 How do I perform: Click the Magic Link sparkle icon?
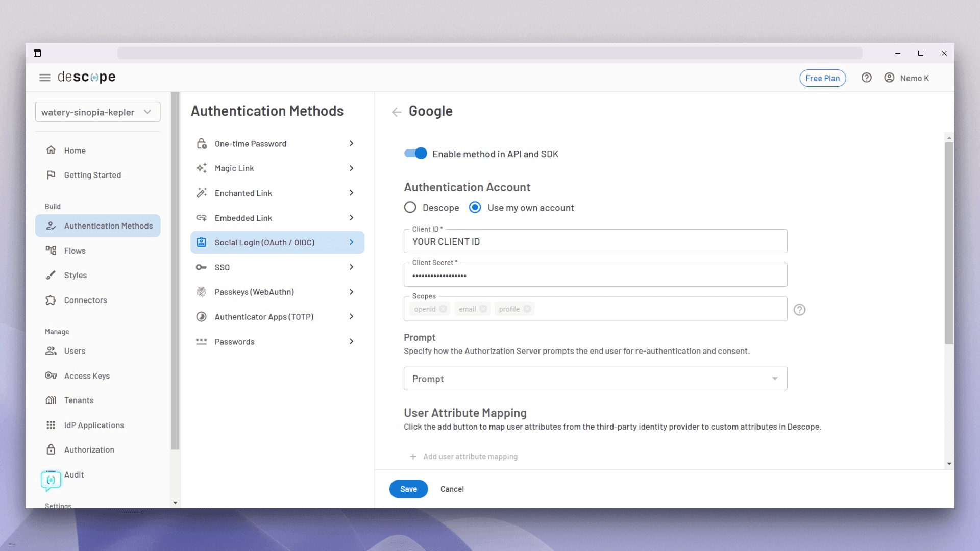(202, 168)
